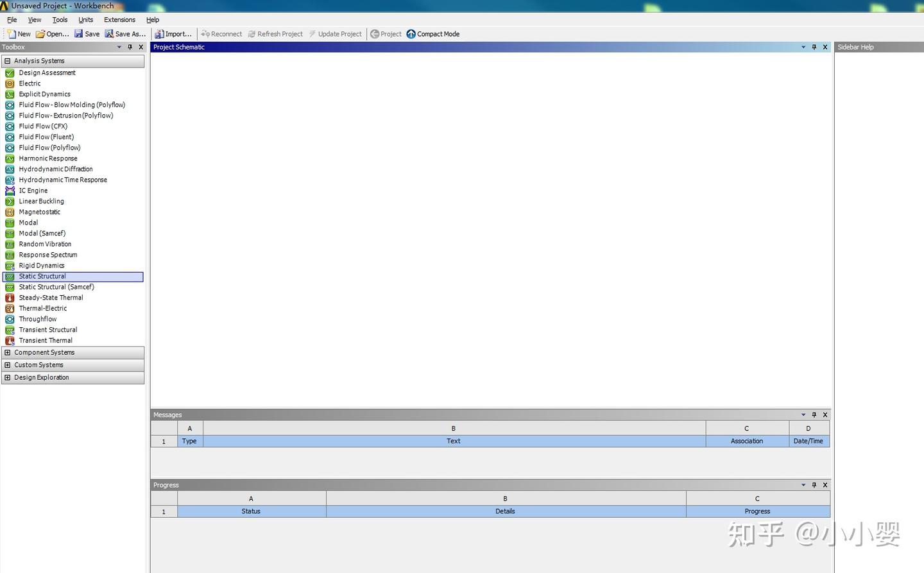Open the File menu
The height and width of the screenshot is (573, 924).
click(x=12, y=20)
